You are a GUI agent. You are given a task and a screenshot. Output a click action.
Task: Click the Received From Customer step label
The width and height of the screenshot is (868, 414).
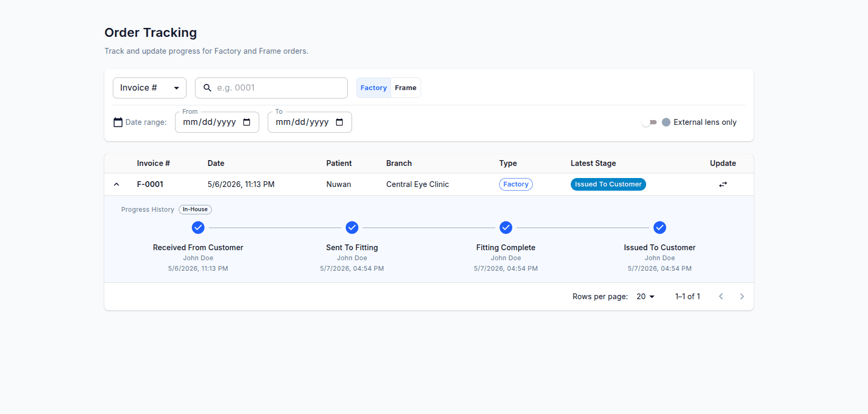tap(198, 248)
